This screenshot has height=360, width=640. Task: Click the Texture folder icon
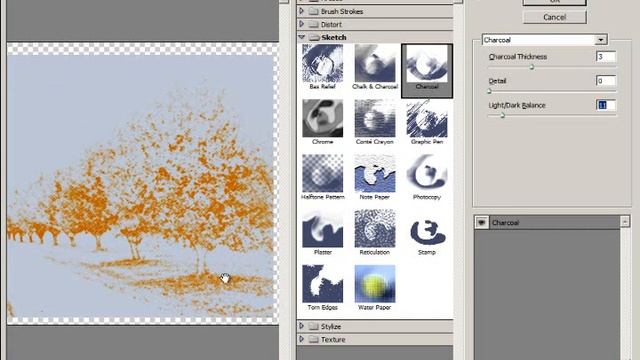coord(313,340)
